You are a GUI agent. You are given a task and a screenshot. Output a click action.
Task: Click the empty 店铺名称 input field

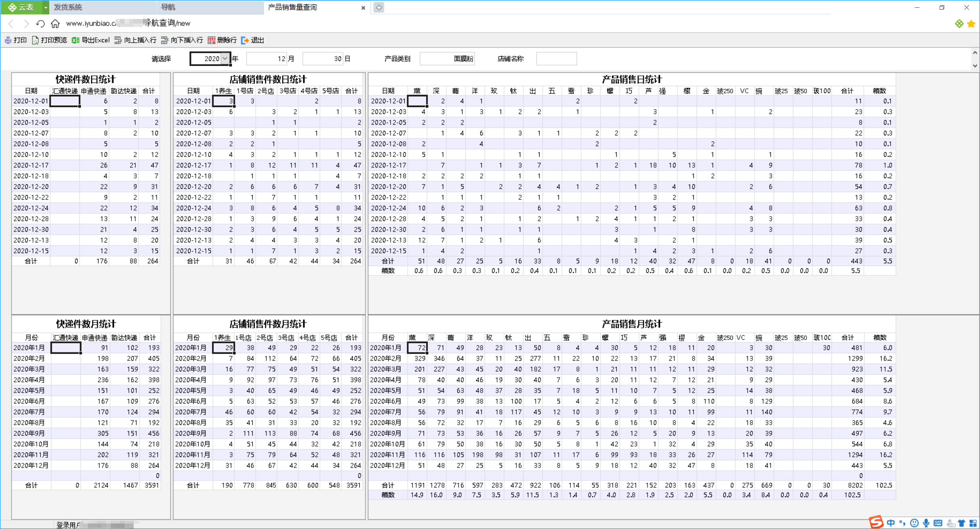tap(557, 59)
